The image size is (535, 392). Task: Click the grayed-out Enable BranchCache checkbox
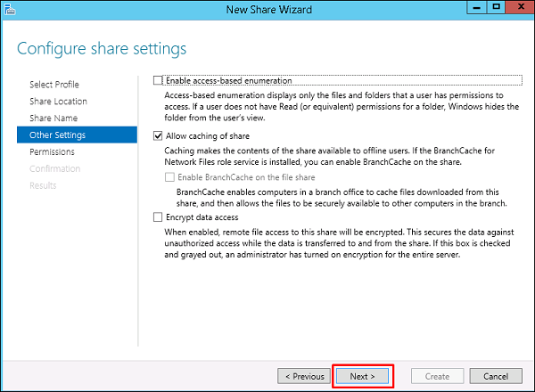pos(171,177)
